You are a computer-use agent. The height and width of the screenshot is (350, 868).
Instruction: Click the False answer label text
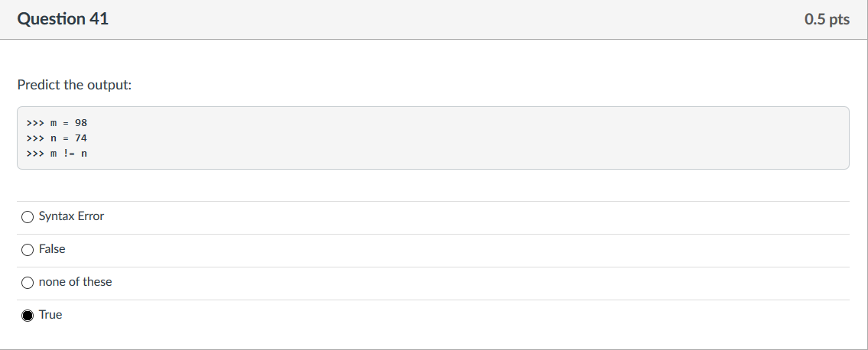pyautogui.click(x=52, y=249)
